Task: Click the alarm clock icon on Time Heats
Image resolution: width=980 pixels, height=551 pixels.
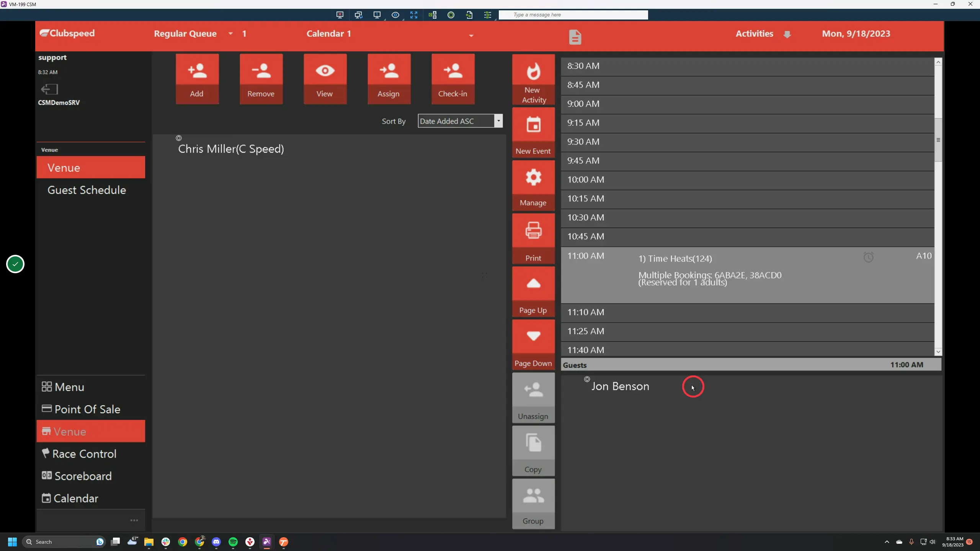Action: pyautogui.click(x=868, y=257)
